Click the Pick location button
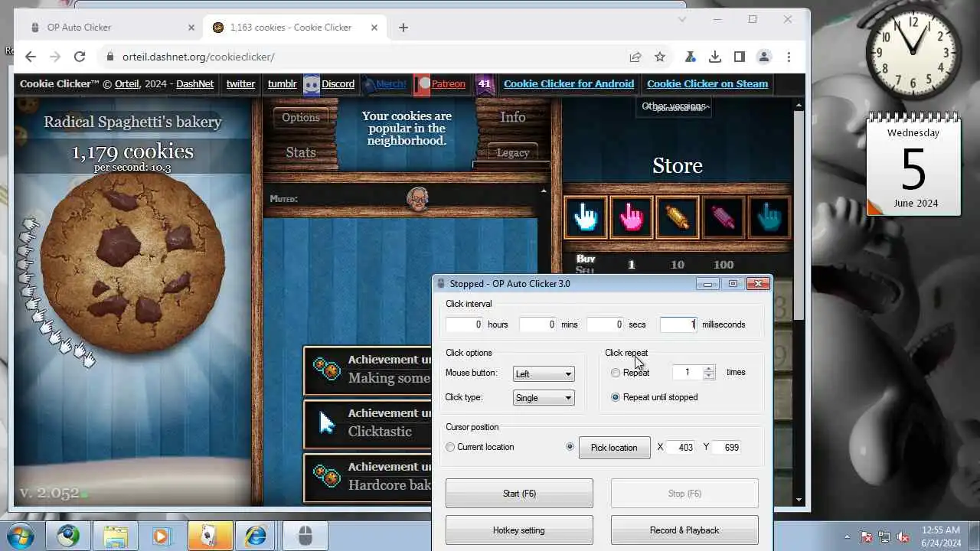The height and width of the screenshot is (551, 980). tap(614, 448)
